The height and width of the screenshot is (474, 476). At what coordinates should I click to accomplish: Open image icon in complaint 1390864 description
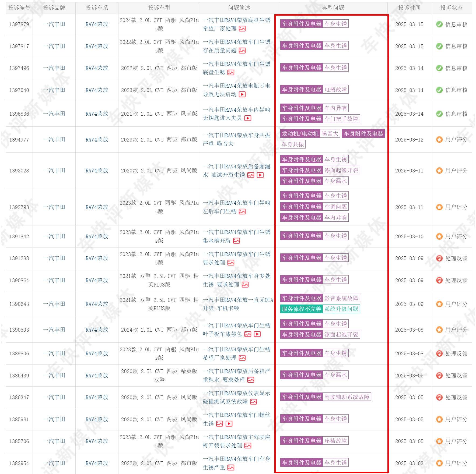[x=245, y=285]
